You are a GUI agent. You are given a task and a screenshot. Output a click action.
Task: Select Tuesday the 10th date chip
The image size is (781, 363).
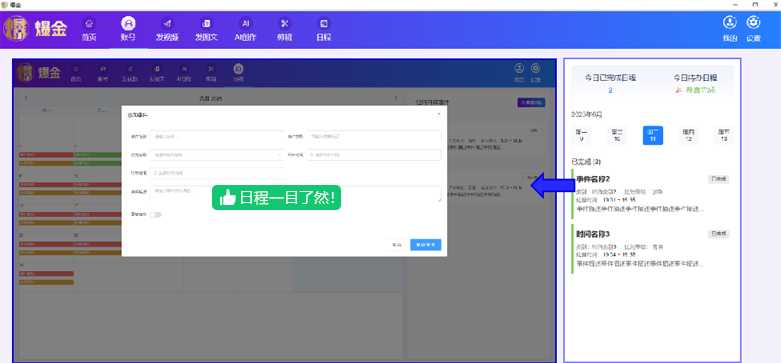point(617,135)
